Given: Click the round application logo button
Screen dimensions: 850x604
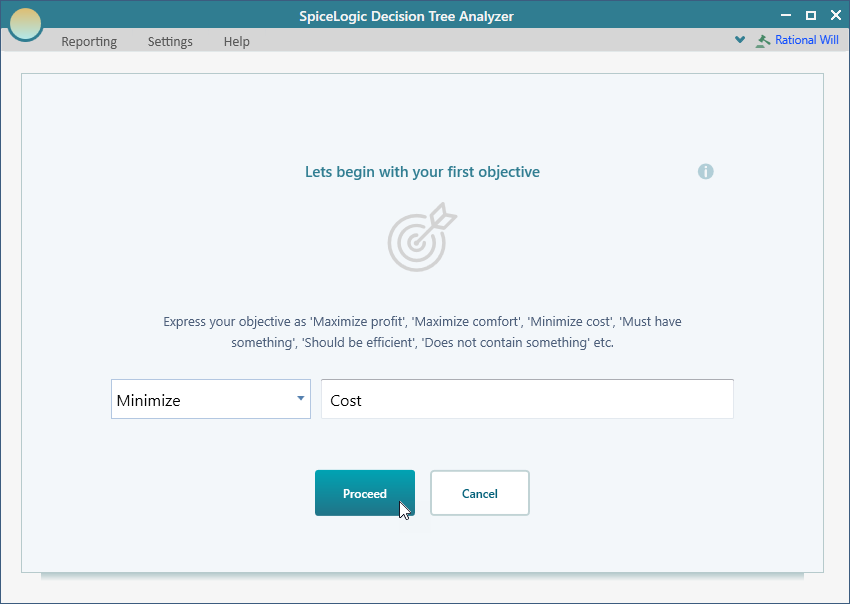Looking at the screenshot, I should pyautogui.click(x=25, y=24).
